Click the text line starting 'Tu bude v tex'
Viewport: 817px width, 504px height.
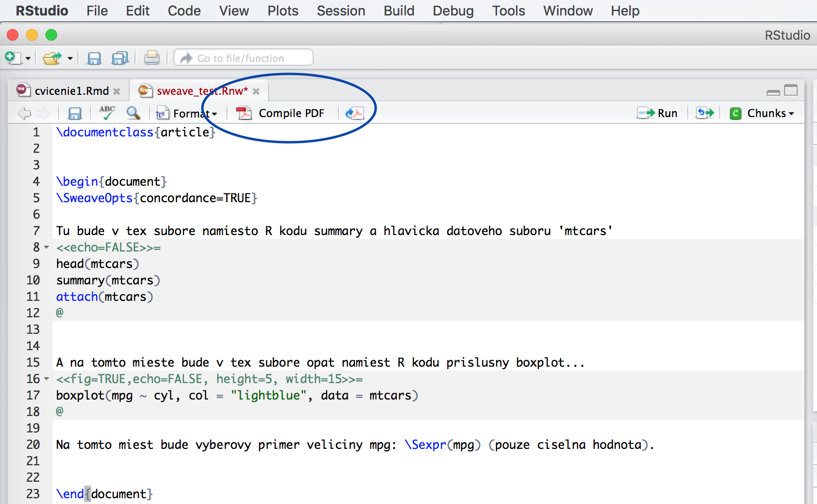[x=334, y=231]
